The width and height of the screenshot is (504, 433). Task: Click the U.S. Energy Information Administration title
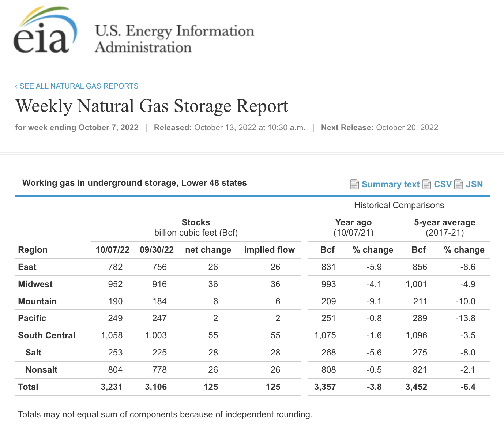pos(174,39)
